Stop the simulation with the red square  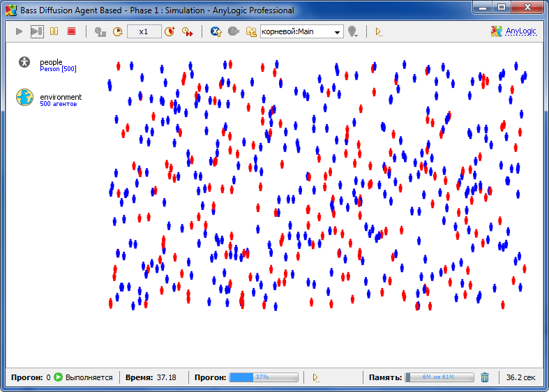(71, 31)
